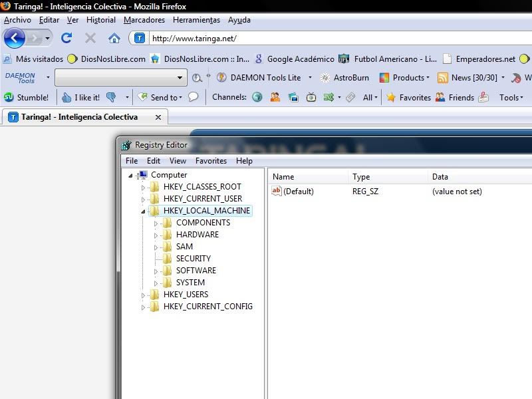Open the Registry Editor Favorites menu
The width and height of the screenshot is (532, 399).
click(211, 161)
